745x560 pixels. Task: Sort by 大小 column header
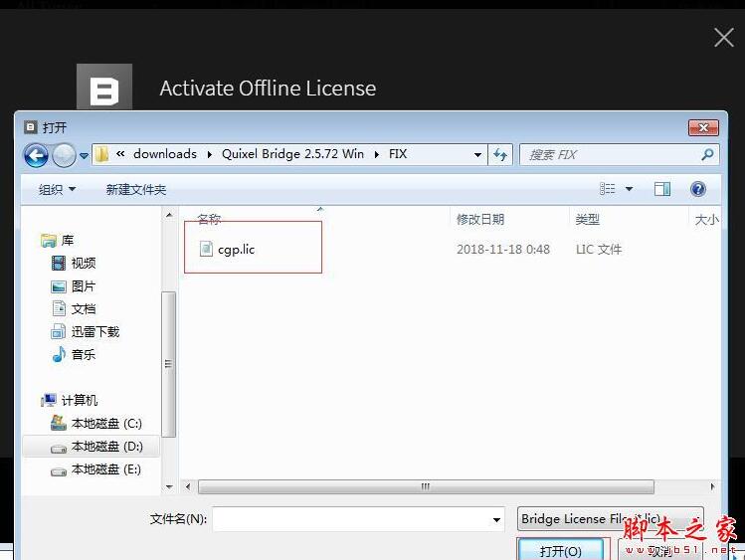coord(705,220)
